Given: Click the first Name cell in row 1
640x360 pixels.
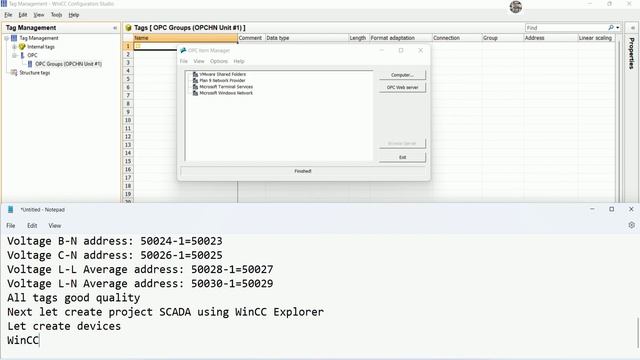Looking at the screenshot, I should [156, 47].
